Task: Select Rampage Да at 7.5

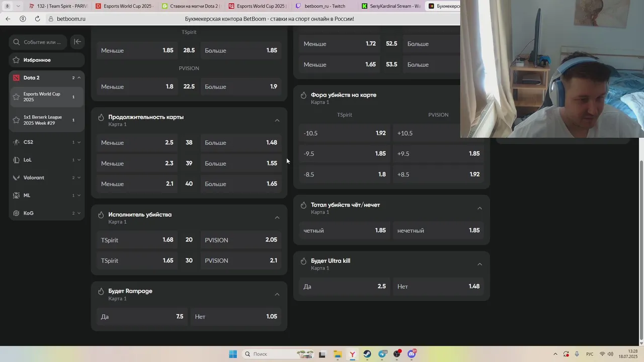Action: [142, 317]
